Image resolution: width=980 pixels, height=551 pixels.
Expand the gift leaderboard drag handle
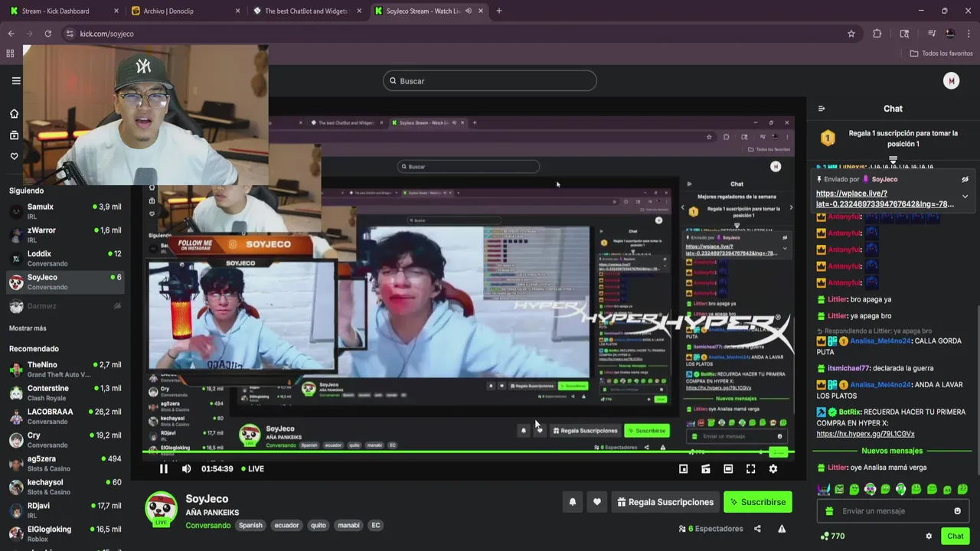(893, 160)
